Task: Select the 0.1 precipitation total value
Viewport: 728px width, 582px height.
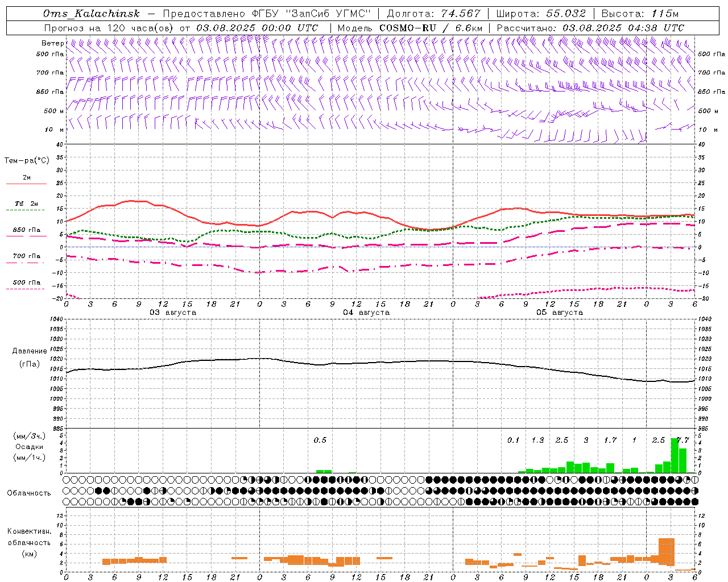Action: pos(514,440)
